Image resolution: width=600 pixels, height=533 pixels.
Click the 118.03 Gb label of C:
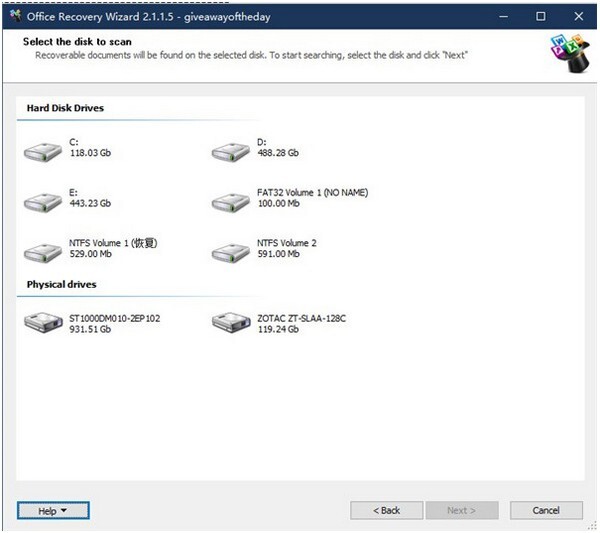click(x=90, y=153)
